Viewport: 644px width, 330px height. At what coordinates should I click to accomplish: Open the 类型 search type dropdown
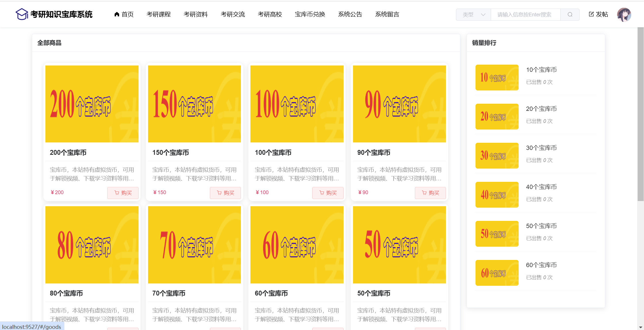(x=473, y=15)
